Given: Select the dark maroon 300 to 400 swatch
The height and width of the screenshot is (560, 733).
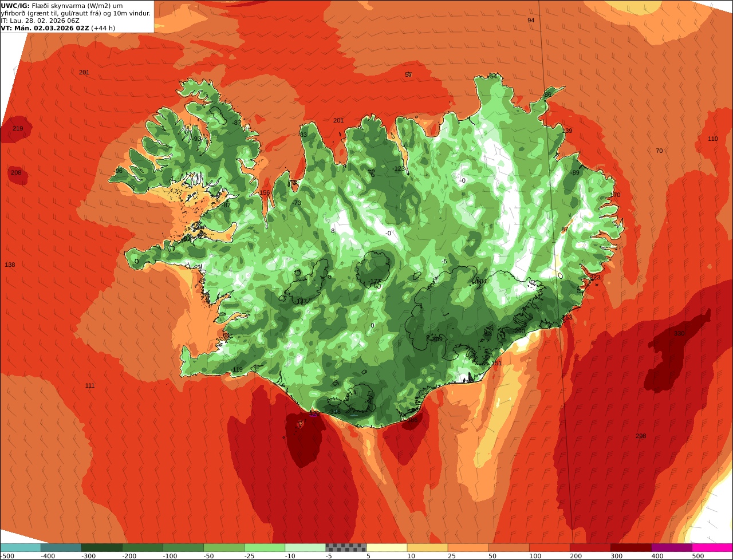Looking at the screenshot, I should [x=630, y=547].
